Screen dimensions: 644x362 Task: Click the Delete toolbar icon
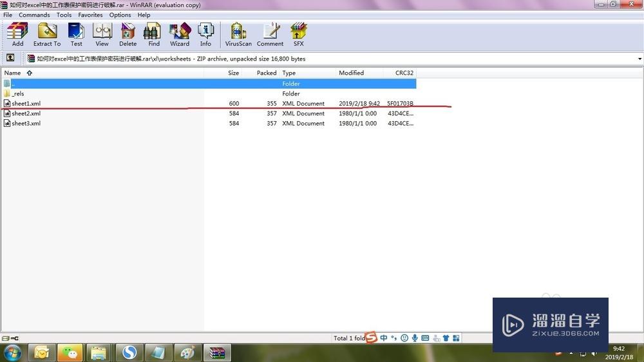click(x=128, y=35)
